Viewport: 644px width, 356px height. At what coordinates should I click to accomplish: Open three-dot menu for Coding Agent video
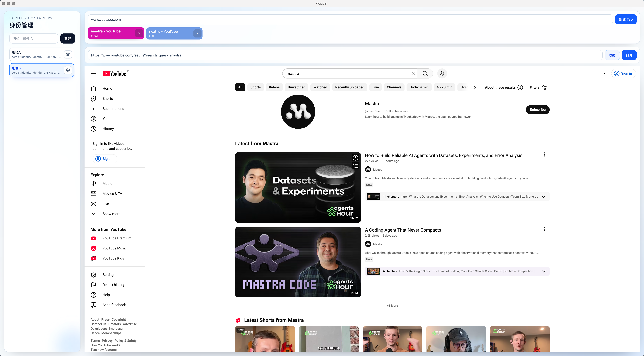pyautogui.click(x=545, y=229)
